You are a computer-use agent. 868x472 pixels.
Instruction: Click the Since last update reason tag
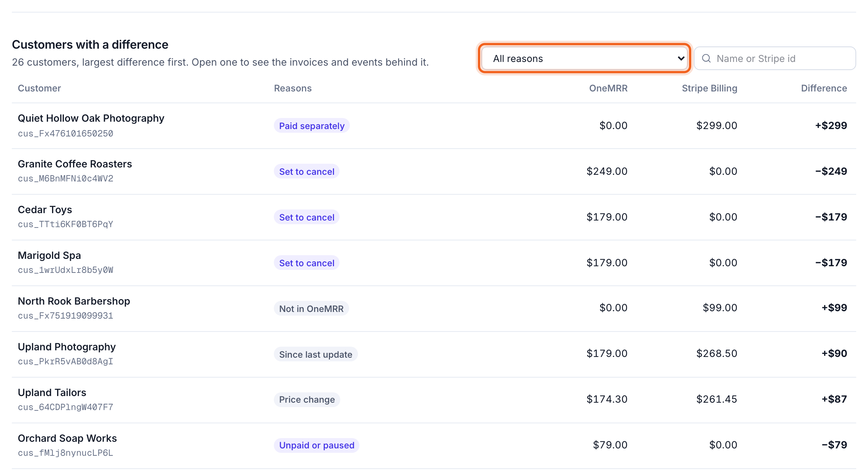316,354
